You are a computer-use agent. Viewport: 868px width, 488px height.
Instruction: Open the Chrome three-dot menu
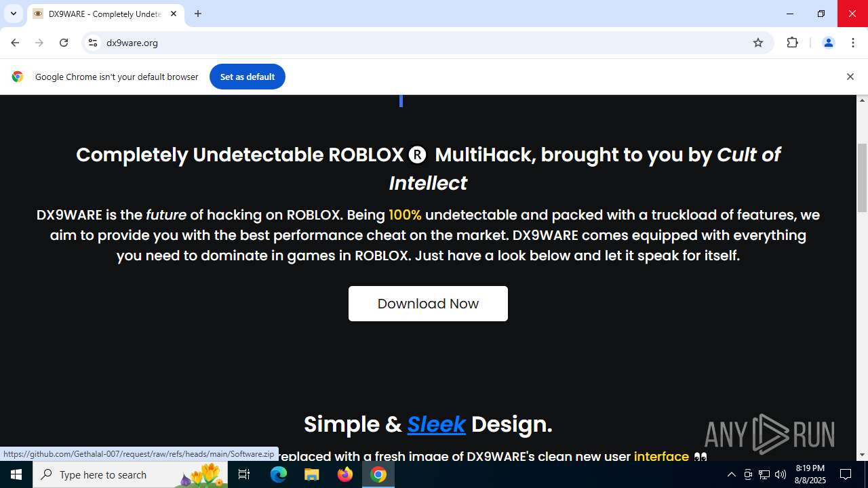pyautogui.click(x=853, y=43)
